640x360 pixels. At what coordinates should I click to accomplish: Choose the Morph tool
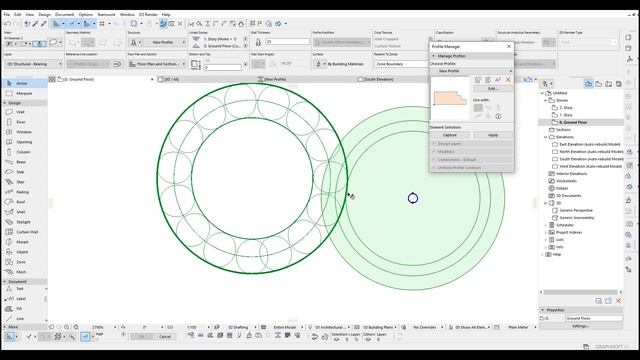24,242
